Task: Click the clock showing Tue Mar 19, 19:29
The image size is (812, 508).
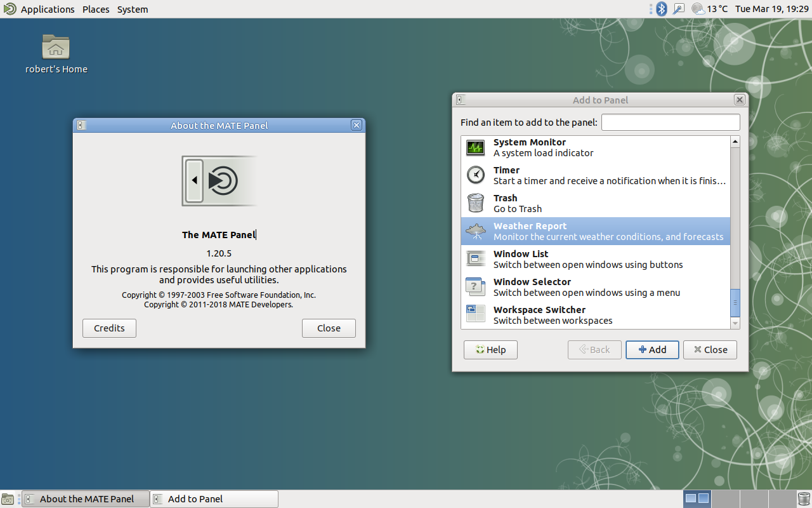Action: pyautogui.click(x=772, y=9)
